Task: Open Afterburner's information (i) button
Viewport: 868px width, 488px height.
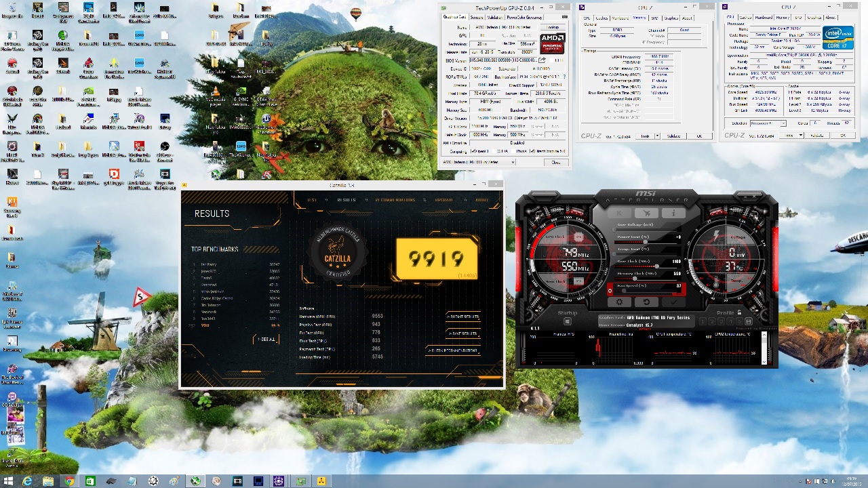Action: [x=673, y=213]
